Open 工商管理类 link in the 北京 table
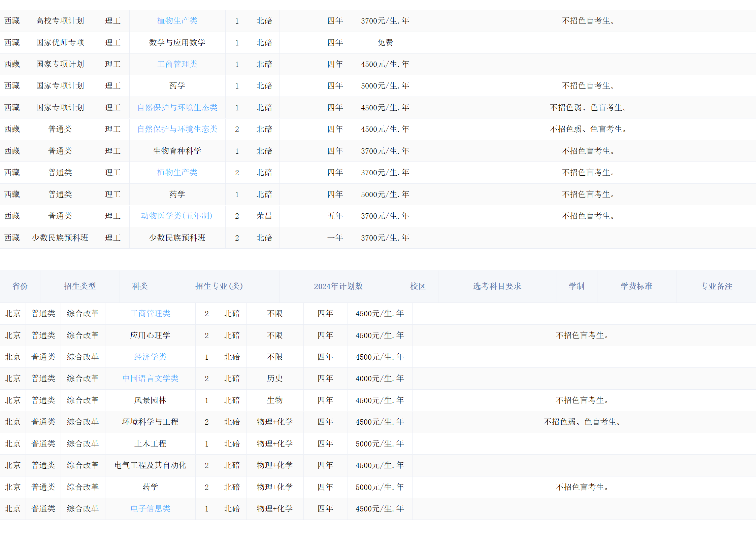Screen dimensions: 756x534 tap(150, 313)
